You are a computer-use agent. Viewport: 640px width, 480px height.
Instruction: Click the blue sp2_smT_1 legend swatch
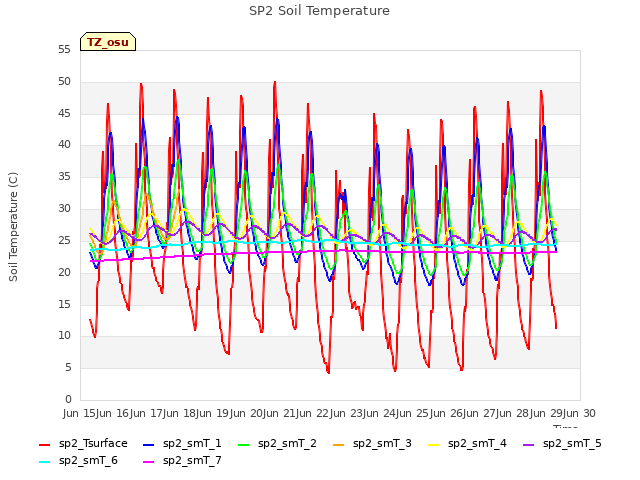(149, 444)
